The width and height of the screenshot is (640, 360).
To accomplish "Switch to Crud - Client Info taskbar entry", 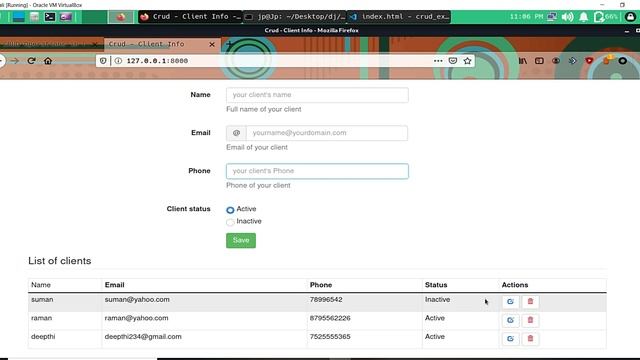I will click(x=190, y=17).
